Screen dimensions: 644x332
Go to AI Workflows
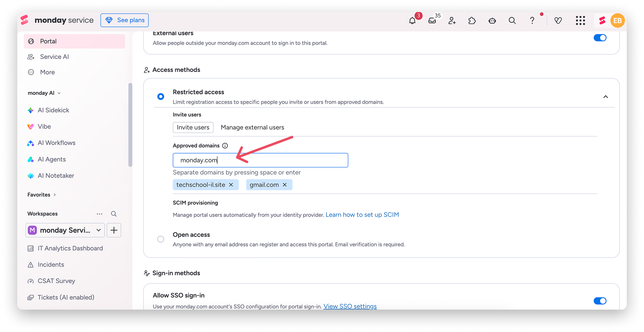click(x=57, y=143)
